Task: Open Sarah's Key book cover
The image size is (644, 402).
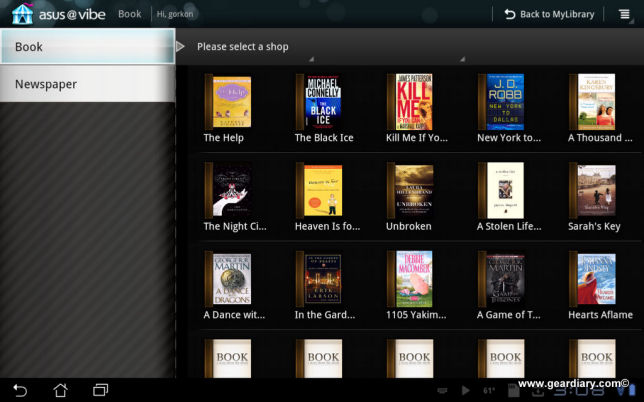Action: [x=592, y=190]
